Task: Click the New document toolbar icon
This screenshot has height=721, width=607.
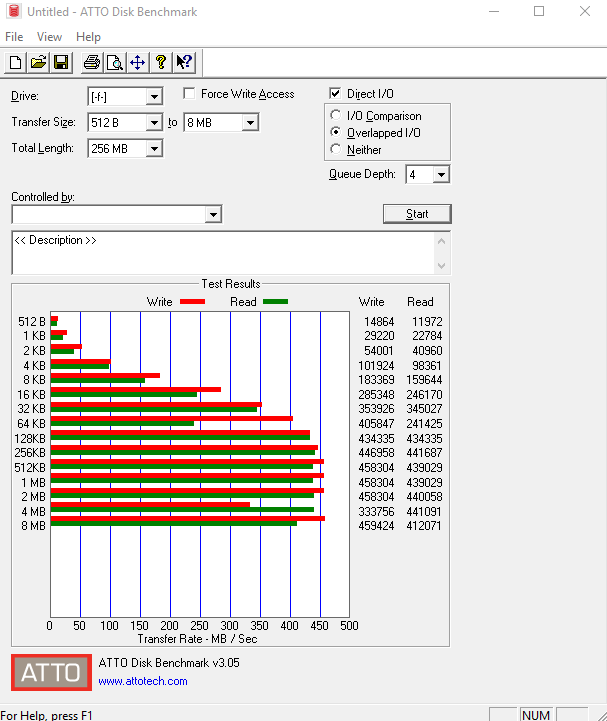Action: (16, 62)
